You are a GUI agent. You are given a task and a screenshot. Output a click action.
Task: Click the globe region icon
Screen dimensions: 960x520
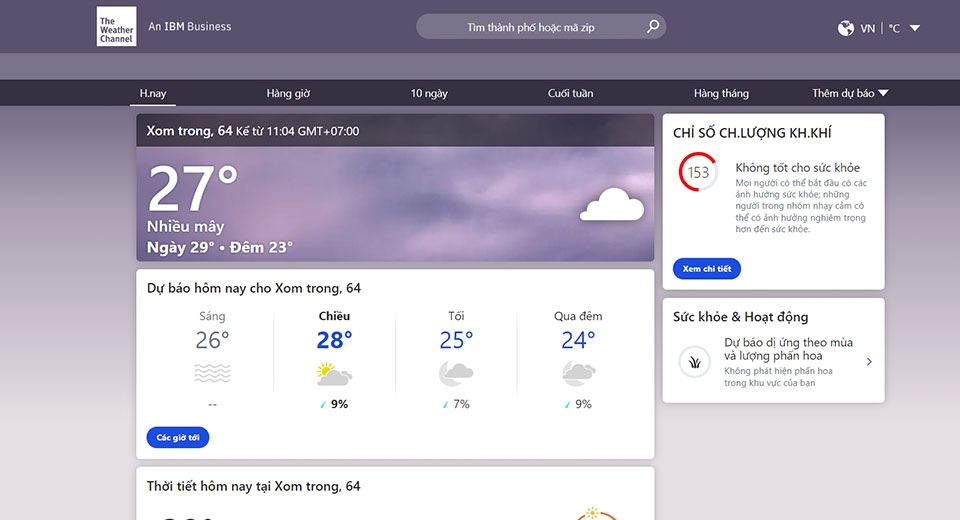pyautogui.click(x=846, y=28)
